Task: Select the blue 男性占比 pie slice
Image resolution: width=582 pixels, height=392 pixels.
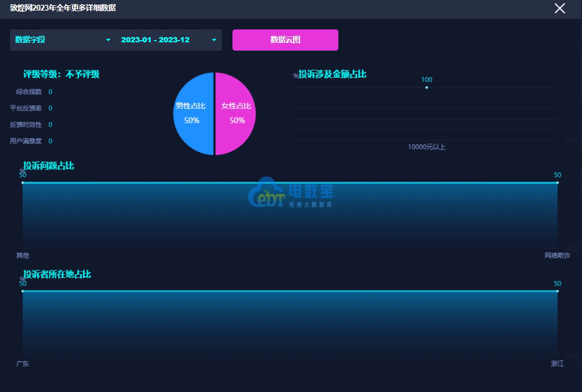Action: point(192,113)
